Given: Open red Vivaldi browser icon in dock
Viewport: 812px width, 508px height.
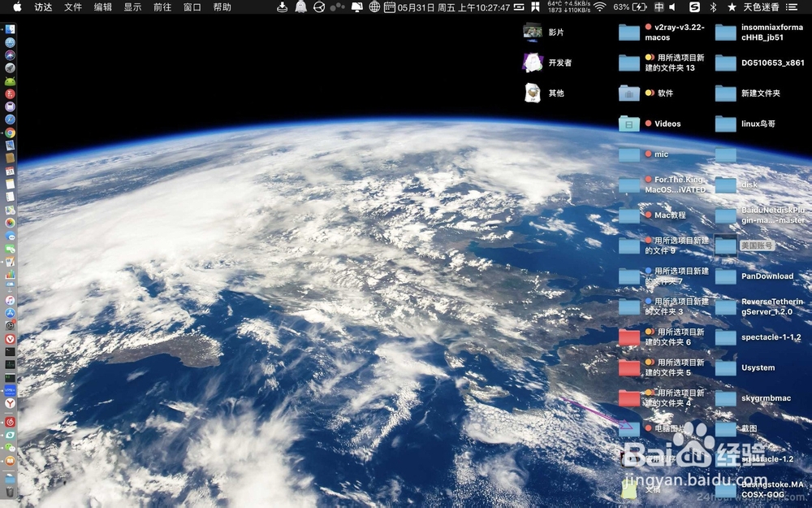Looking at the screenshot, I should pyautogui.click(x=10, y=339).
